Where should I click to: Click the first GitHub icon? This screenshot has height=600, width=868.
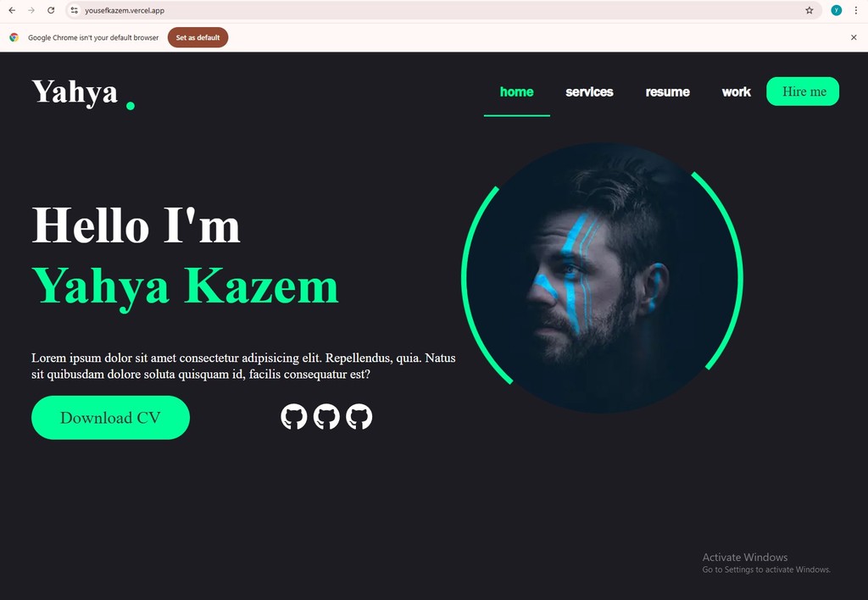[294, 417]
